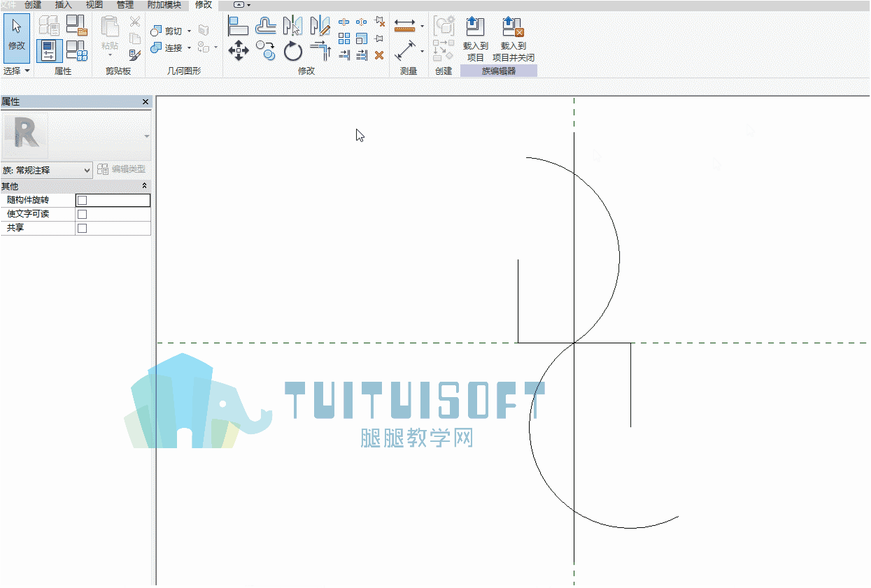Switch to the 创建 ribbon tab

33,5
